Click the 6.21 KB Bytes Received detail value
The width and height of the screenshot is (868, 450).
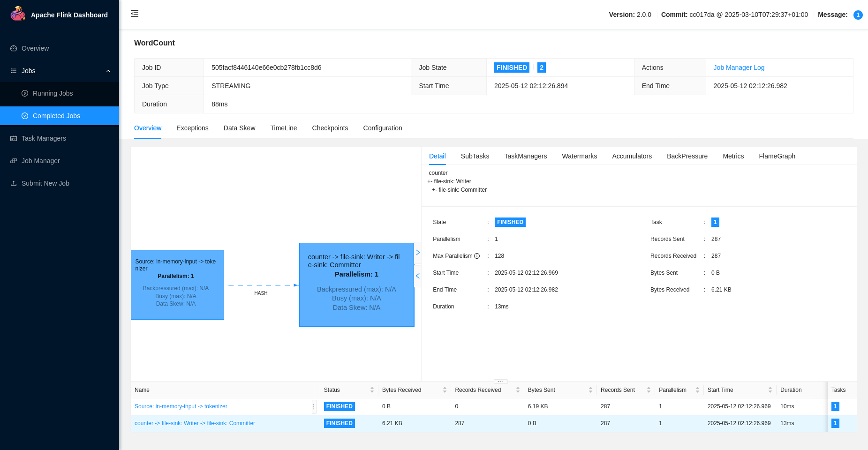pos(721,290)
